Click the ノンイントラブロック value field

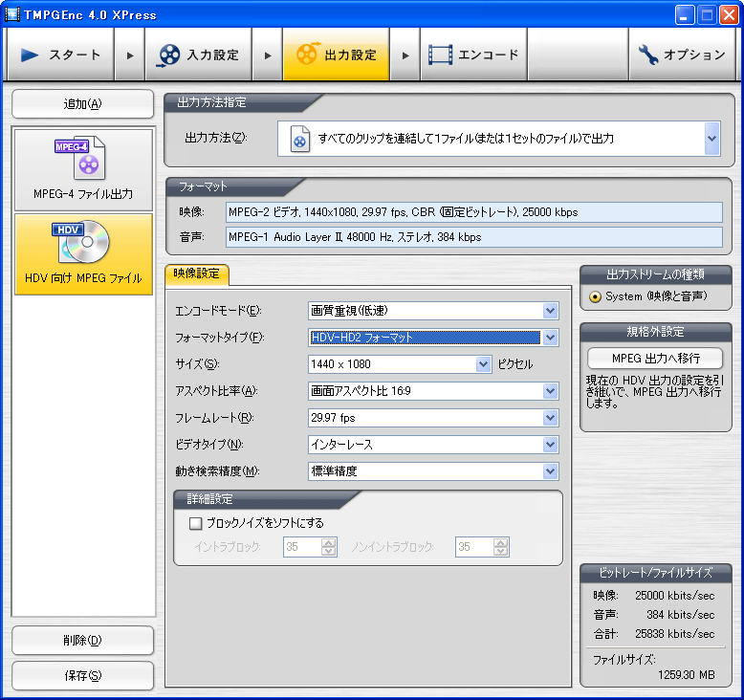click(x=474, y=547)
